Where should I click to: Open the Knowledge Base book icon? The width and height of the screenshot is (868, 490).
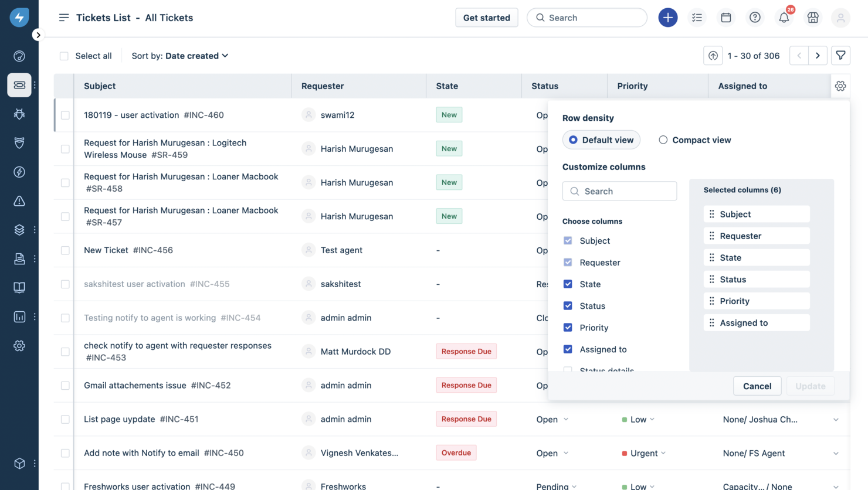click(x=19, y=287)
